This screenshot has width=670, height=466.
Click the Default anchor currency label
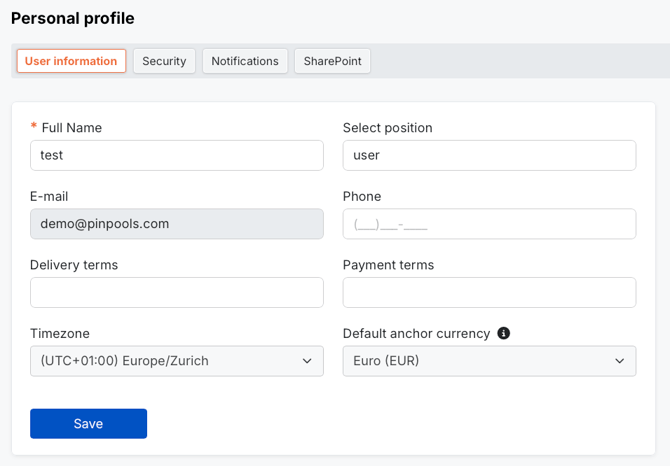tap(416, 333)
